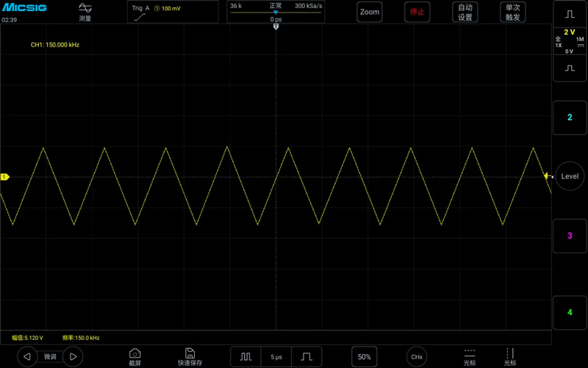Click the fine-tune left arrow
Screen dimensions: 588x368
[27, 356]
